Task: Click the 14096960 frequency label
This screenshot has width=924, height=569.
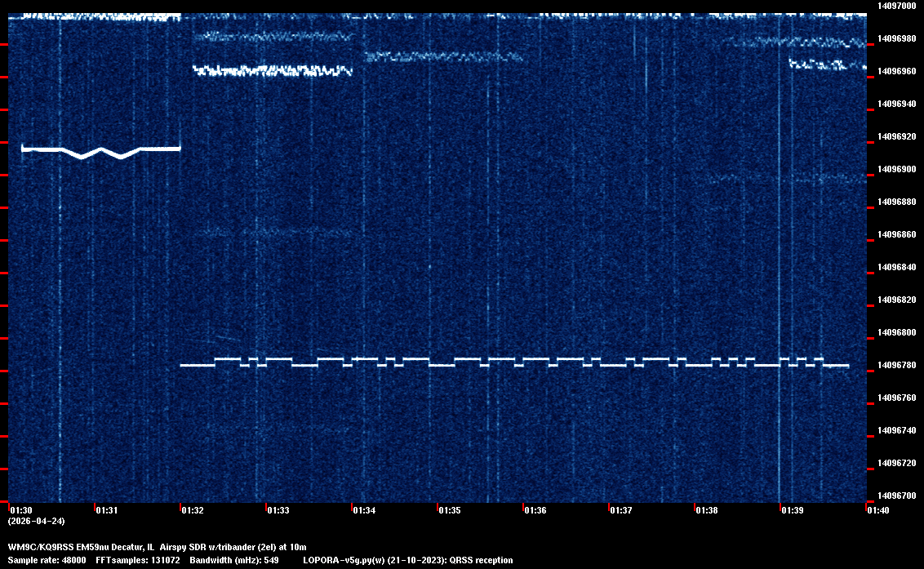Action: [897, 71]
